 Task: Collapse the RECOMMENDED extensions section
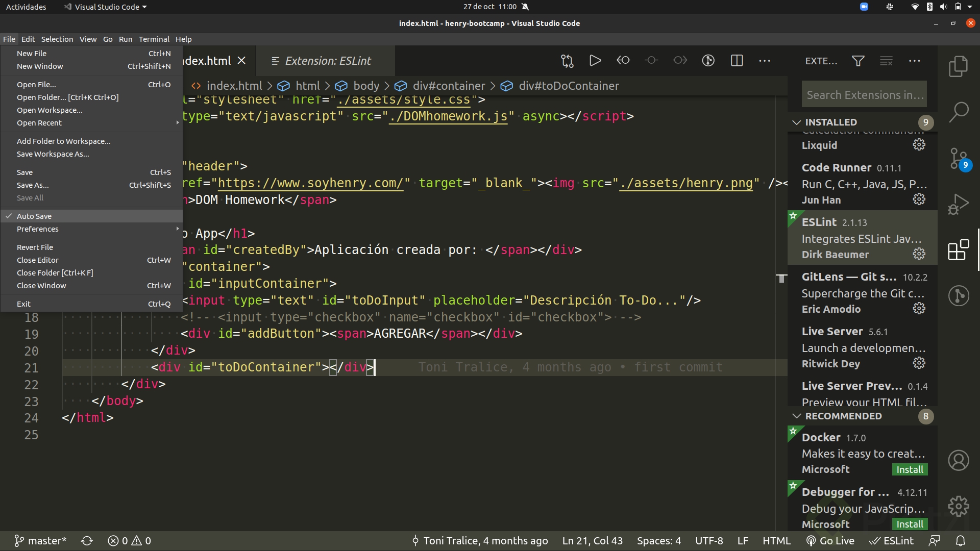[x=863, y=416]
